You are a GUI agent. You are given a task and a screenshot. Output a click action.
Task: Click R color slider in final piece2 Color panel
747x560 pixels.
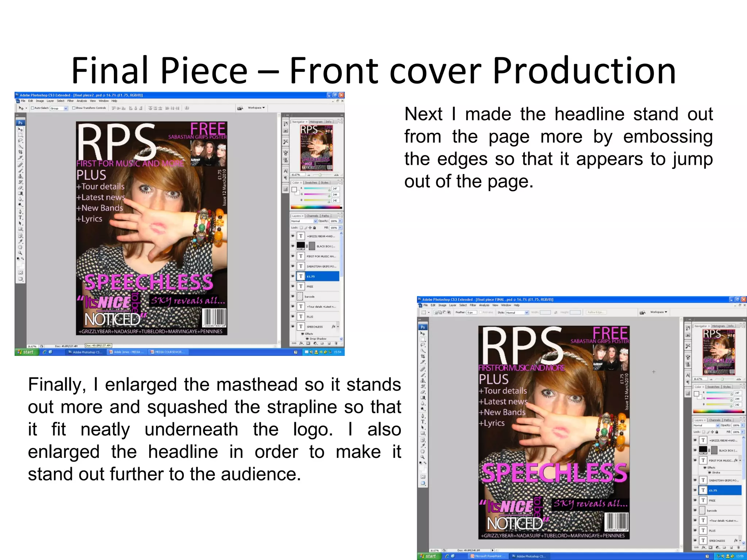click(317, 188)
